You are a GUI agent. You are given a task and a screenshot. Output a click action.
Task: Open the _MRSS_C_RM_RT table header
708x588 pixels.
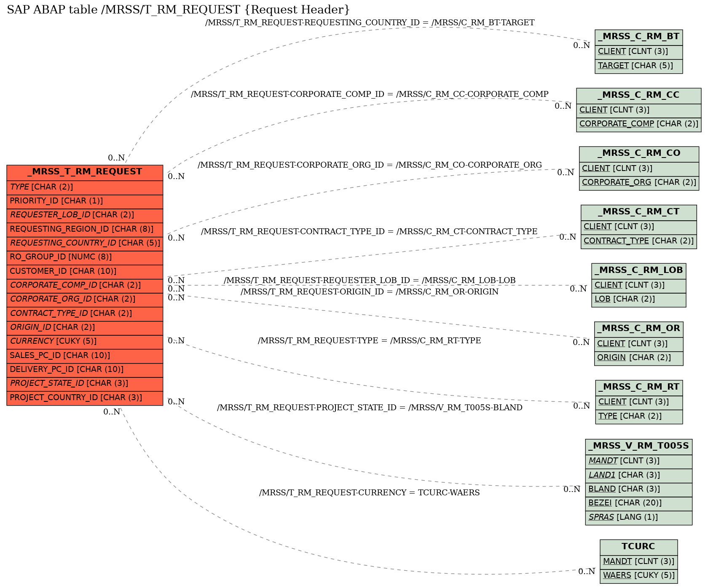[x=638, y=388]
